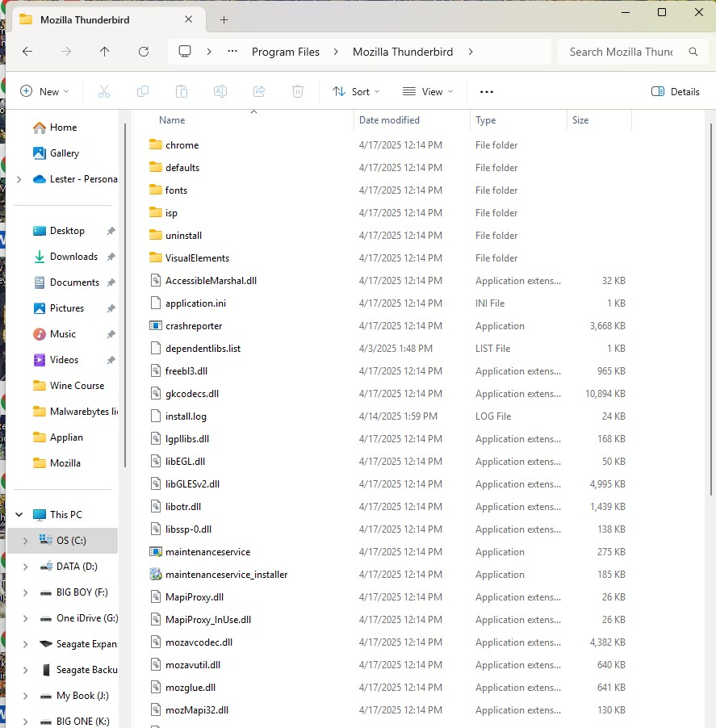Screen dimensions: 716x728
Task: Select the dependentlibs.list file
Action: (203, 349)
